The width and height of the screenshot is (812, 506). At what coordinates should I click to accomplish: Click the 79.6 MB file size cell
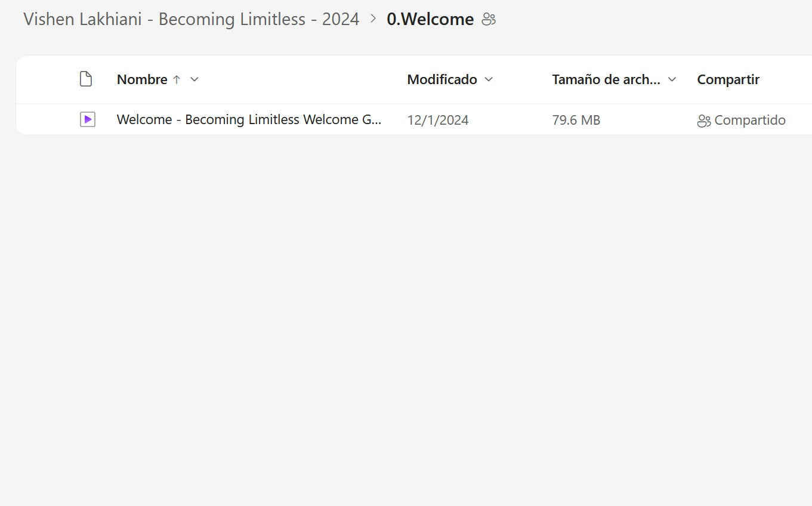click(576, 120)
